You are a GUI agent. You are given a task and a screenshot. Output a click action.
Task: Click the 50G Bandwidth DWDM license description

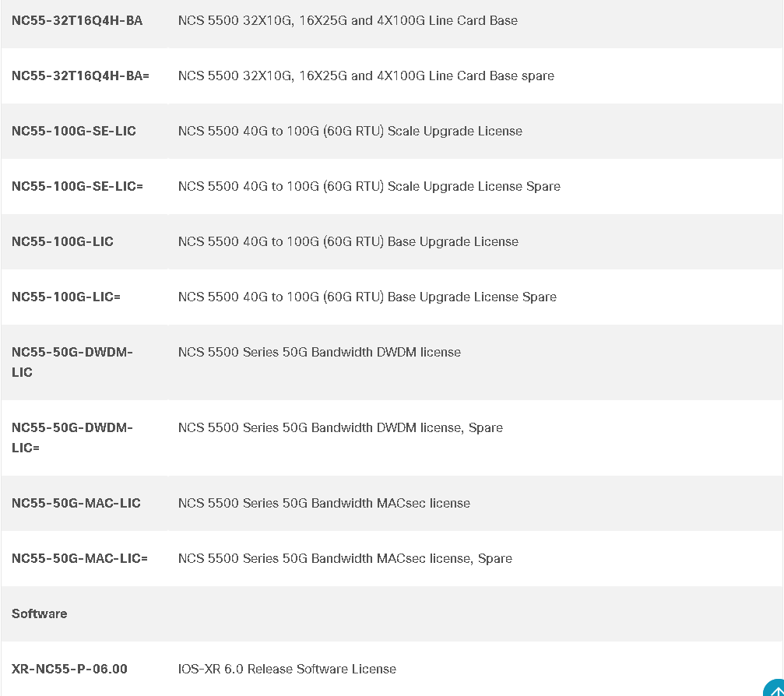click(319, 352)
